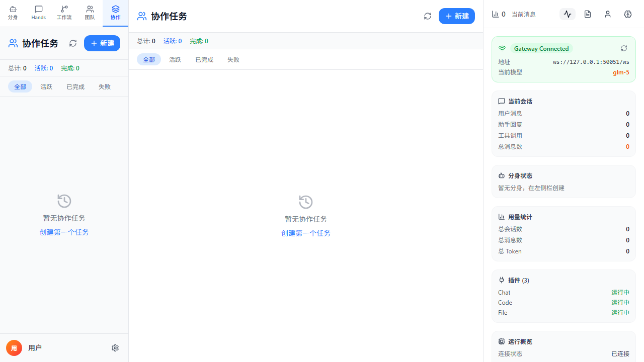
Task: Filter main task list by 活跃
Action: 175,59
